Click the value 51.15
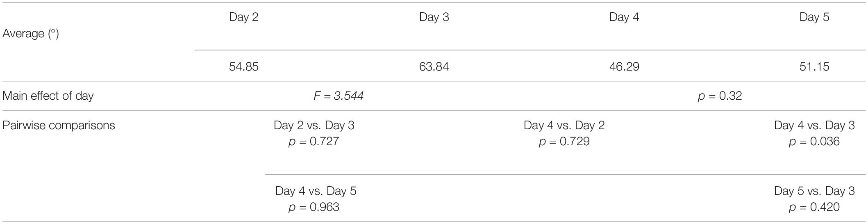The height and width of the screenshot is (224, 868). [814, 66]
